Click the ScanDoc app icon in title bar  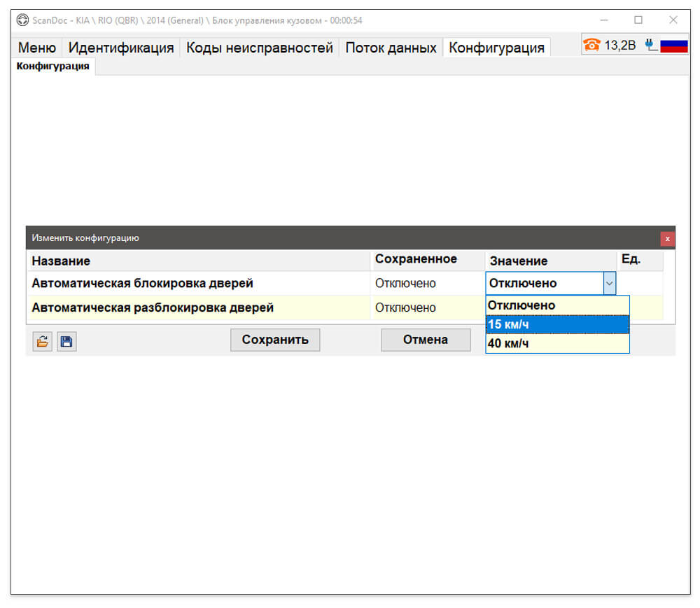tap(22, 20)
